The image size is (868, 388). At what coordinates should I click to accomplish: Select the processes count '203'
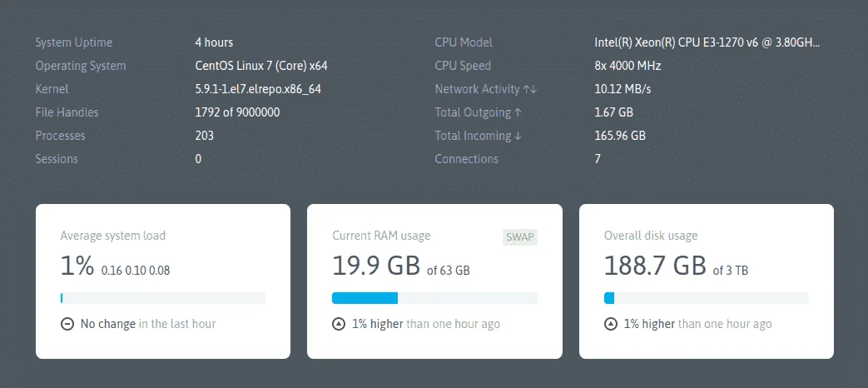tap(204, 136)
